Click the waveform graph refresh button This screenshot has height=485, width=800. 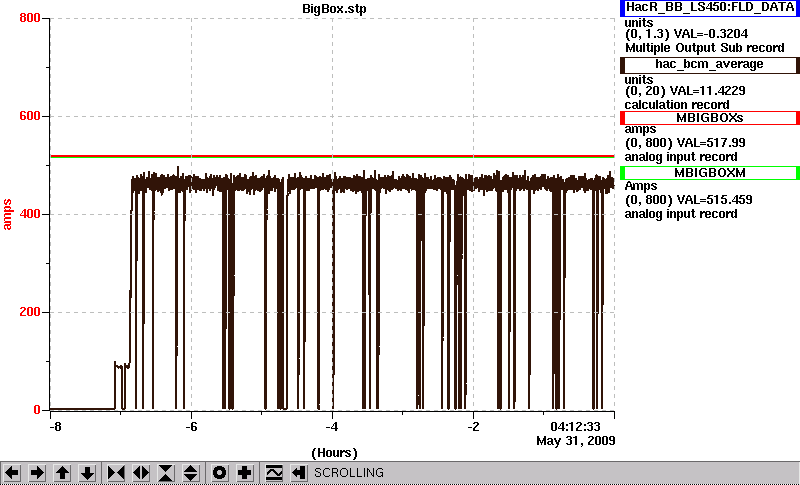coord(274,473)
